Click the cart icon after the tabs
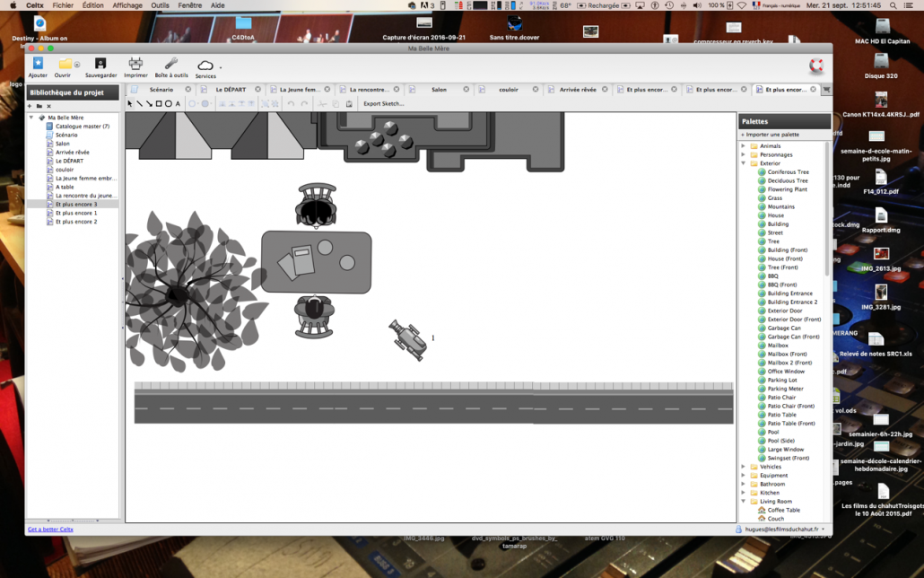The width and height of the screenshot is (924, 578). pos(826,90)
